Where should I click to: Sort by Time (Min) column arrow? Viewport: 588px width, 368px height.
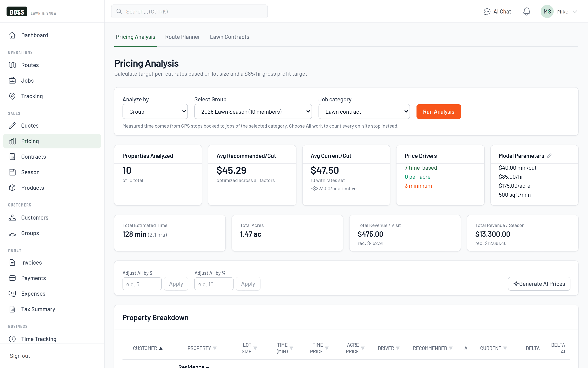292,348
